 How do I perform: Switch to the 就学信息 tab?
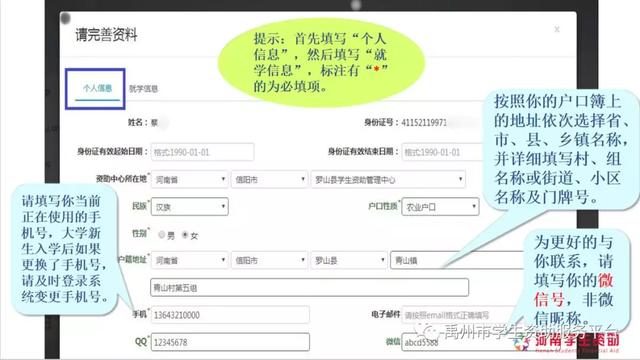click(x=143, y=89)
